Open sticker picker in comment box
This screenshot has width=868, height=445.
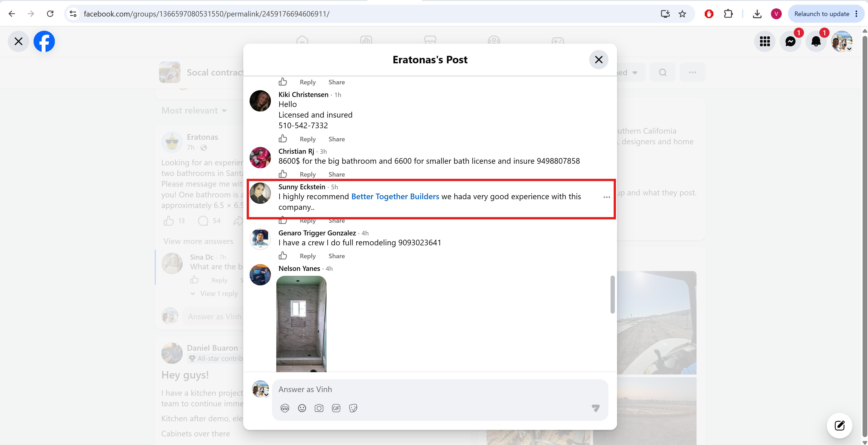353,408
